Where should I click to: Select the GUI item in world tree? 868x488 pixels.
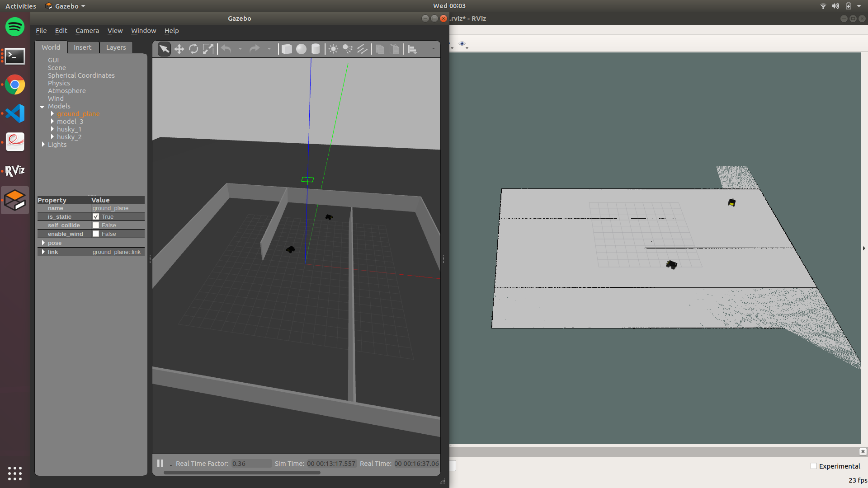pos(53,60)
